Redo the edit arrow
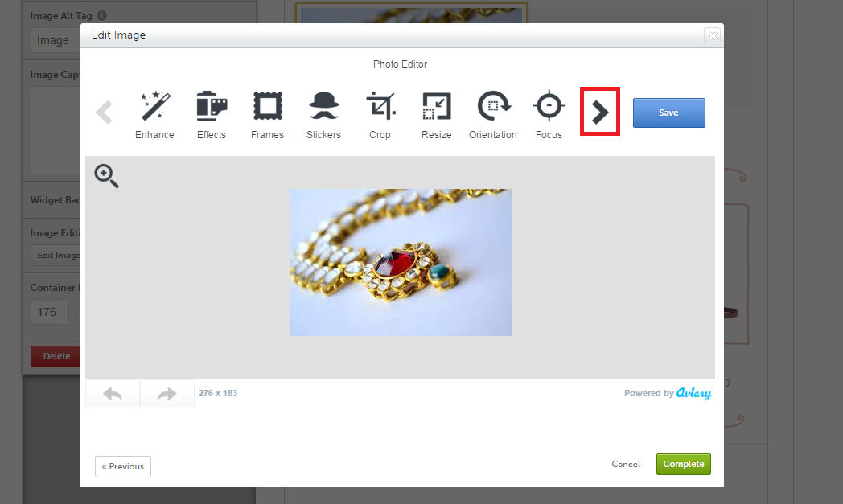 [167, 394]
